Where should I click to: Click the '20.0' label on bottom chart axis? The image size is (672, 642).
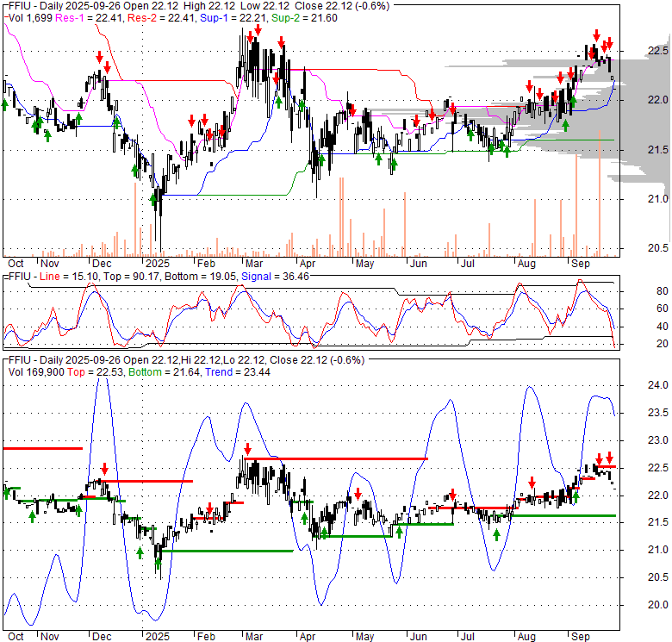pyautogui.click(x=658, y=605)
